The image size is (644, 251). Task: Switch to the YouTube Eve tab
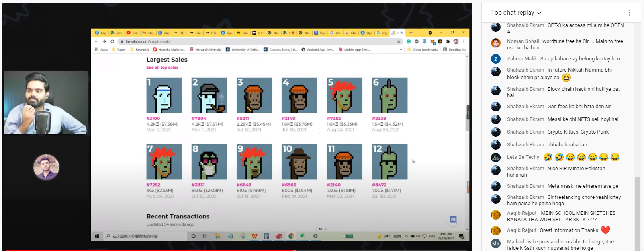point(132,33)
